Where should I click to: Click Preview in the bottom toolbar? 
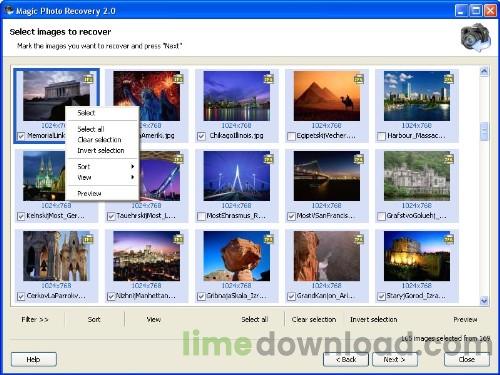465,319
